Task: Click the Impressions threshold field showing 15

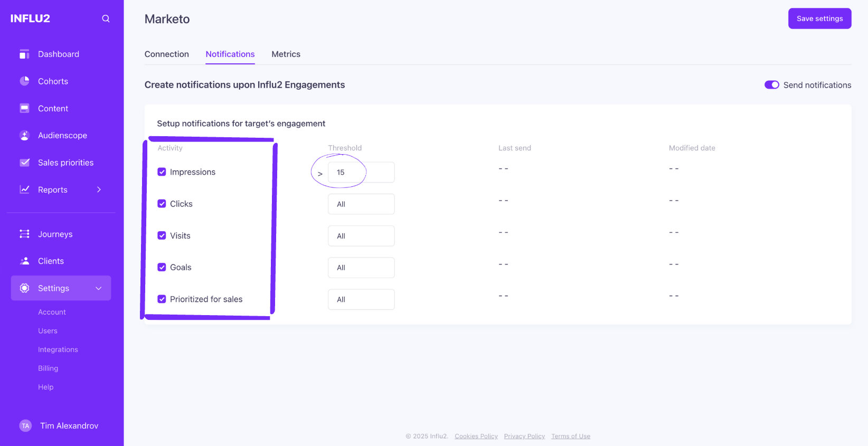Action: [361, 173]
